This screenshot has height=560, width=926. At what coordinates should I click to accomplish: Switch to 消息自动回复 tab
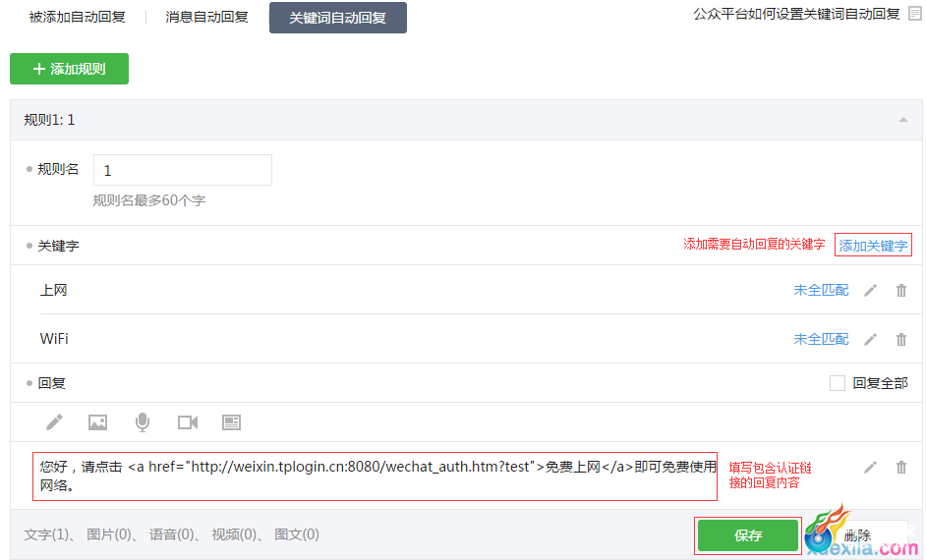(206, 17)
